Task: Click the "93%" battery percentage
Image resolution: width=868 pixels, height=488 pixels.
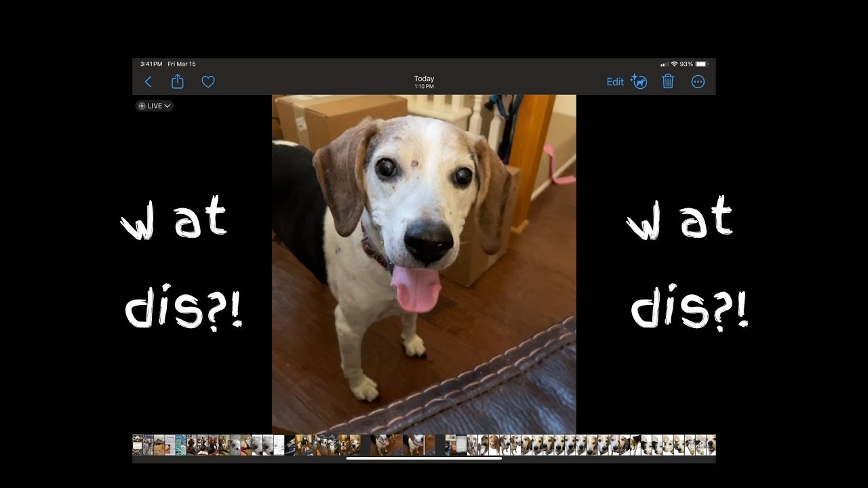Action: (686, 64)
